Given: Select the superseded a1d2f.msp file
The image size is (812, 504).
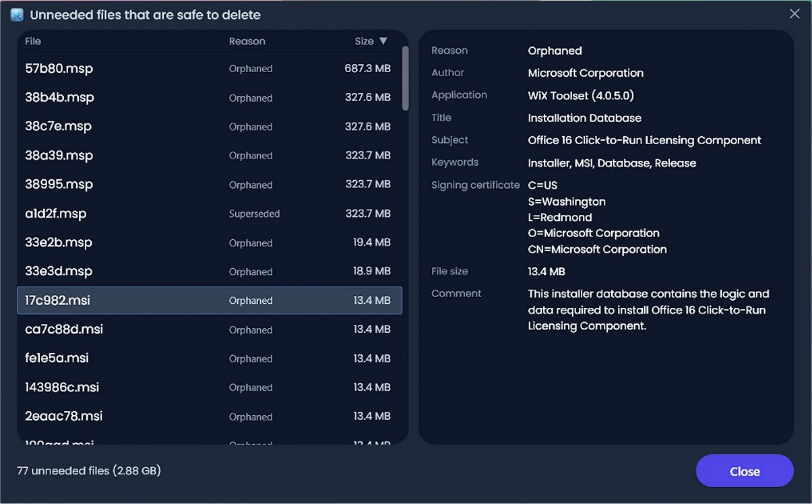Looking at the screenshot, I should point(210,214).
